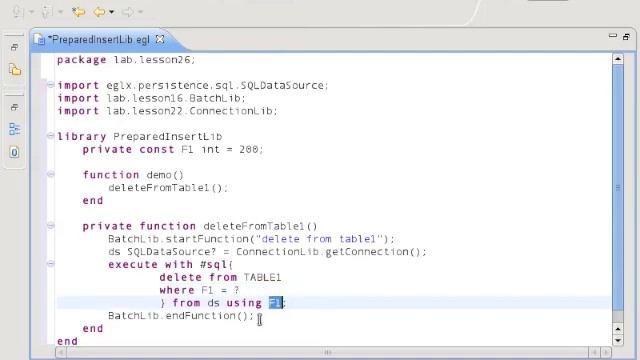Open the boxed-zero view icon in the sidebar
640x360 pixels.
click(14, 153)
